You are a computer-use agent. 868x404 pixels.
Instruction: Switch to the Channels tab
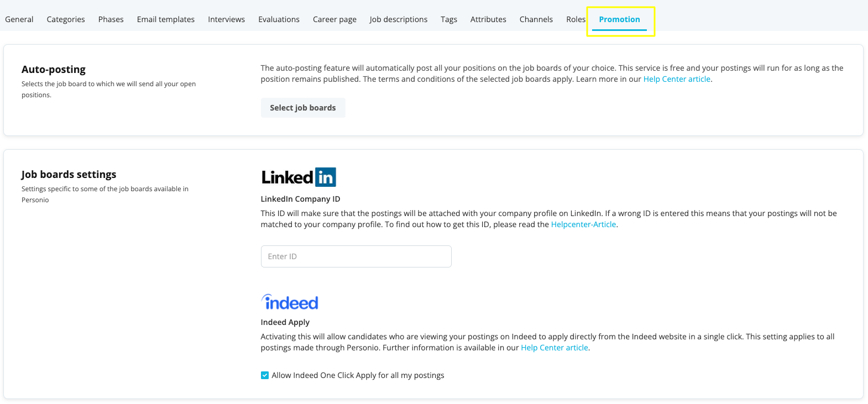(536, 19)
